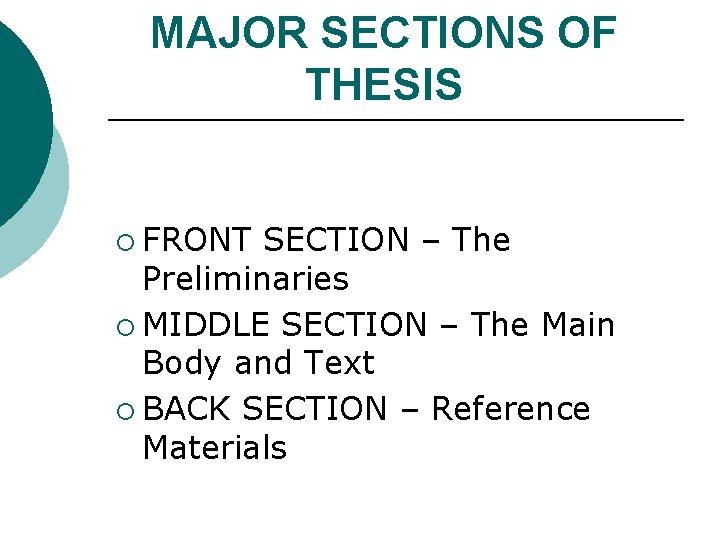Click the horizontal divider line under title

coord(396,120)
